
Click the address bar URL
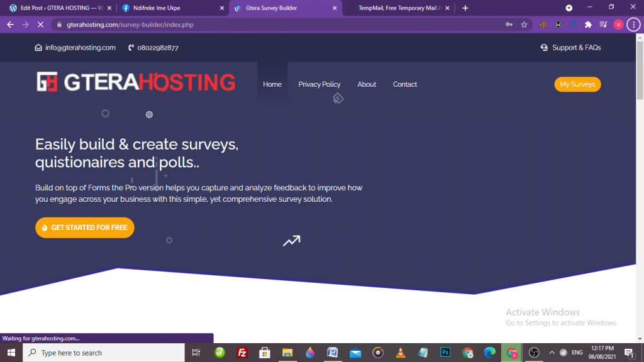tap(130, 25)
